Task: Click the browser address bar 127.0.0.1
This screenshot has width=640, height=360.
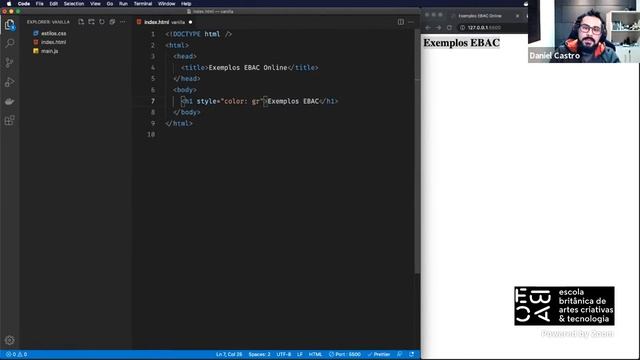Action: 484,28
